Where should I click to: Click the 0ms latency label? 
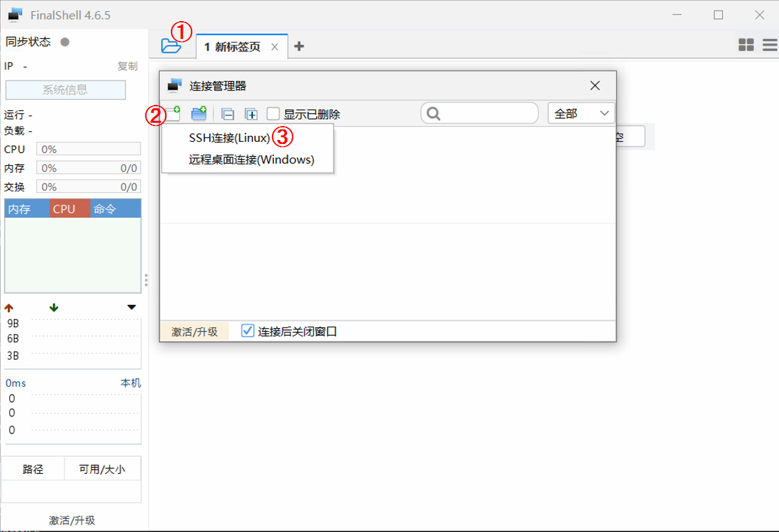tap(15, 383)
